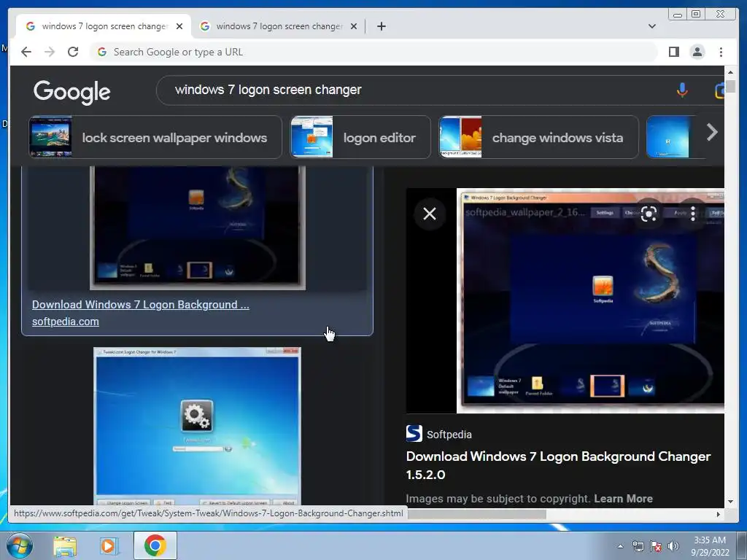Launch Windows Media Player from taskbar

tap(109, 545)
